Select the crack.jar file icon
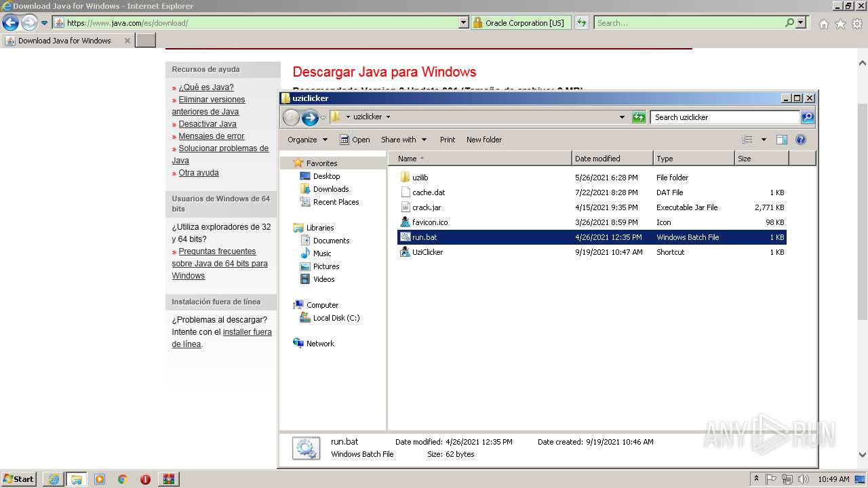868x488 pixels. 406,207
